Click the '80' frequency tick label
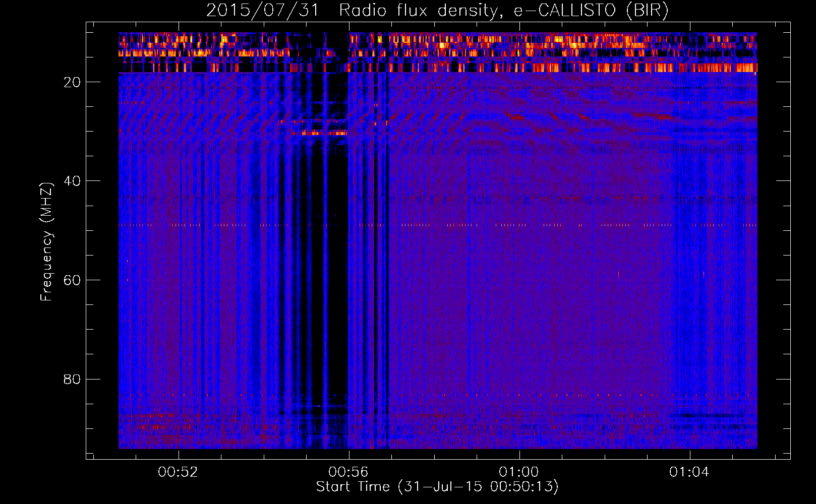816x504 pixels. [73, 379]
